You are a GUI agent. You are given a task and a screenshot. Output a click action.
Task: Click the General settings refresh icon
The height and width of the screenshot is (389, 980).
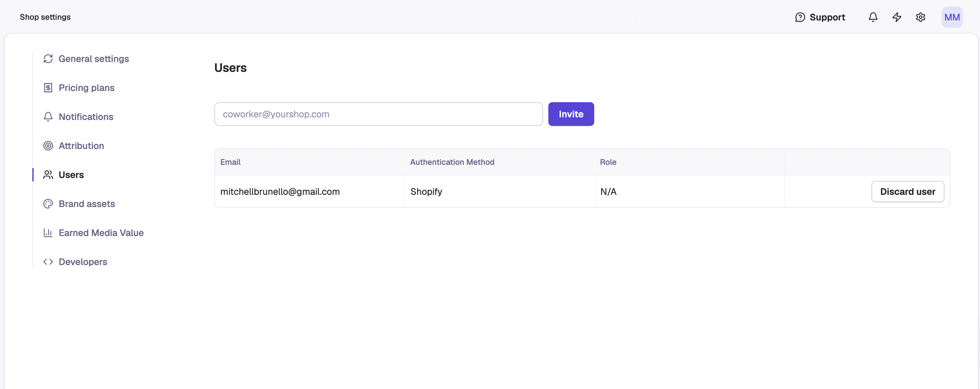point(48,59)
